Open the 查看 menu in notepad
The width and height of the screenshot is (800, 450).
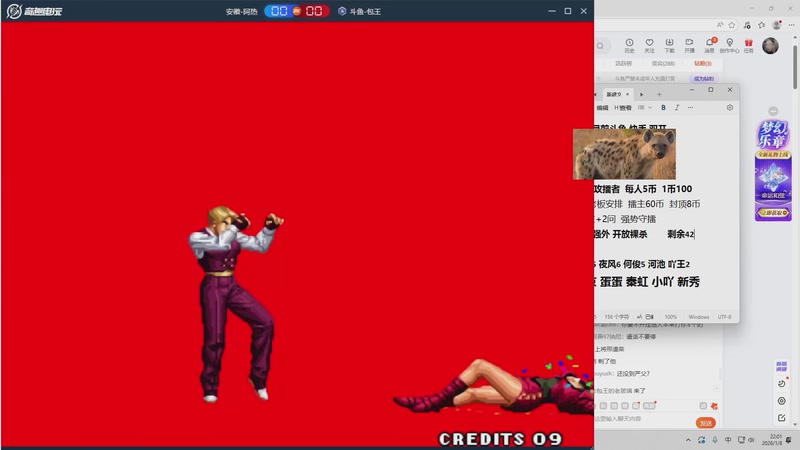623,108
